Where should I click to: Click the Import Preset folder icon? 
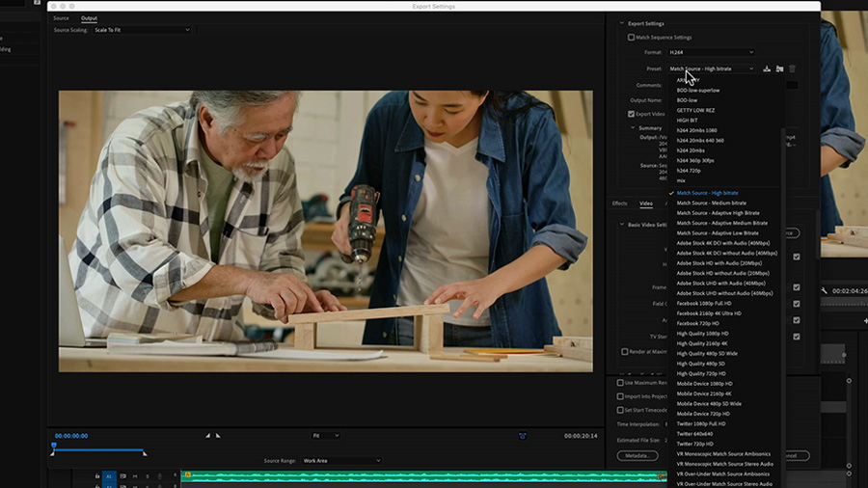[x=779, y=68]
